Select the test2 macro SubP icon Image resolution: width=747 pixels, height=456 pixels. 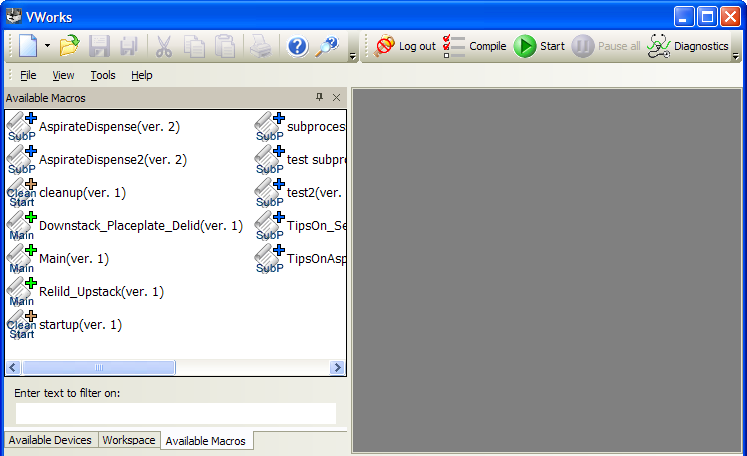270,193
